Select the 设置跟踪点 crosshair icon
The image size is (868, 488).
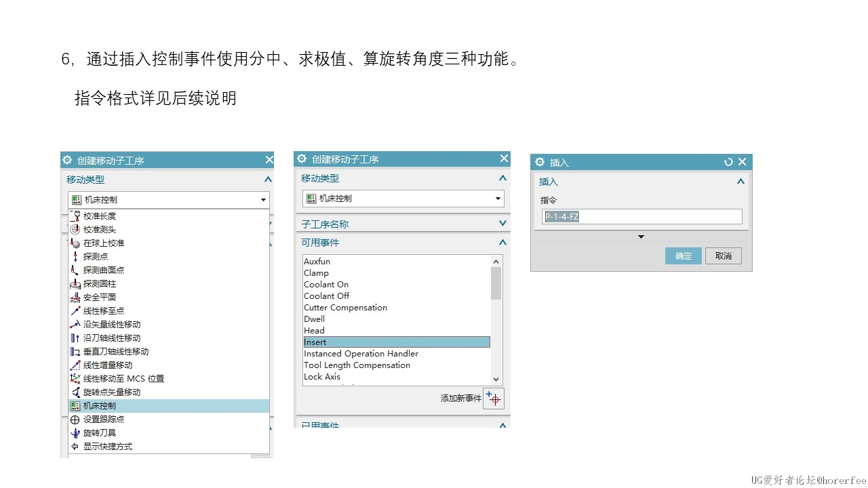[75, 419]
